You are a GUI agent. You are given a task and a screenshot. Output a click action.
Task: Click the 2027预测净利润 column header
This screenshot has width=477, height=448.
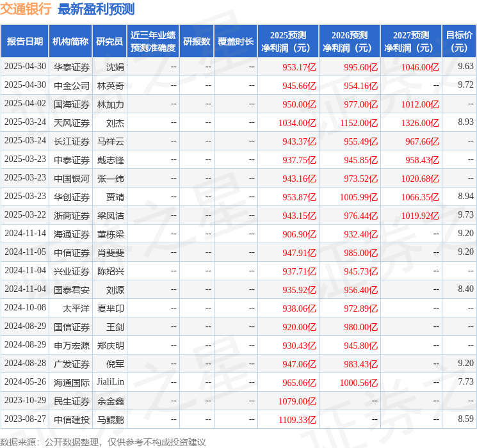(411, 42)
